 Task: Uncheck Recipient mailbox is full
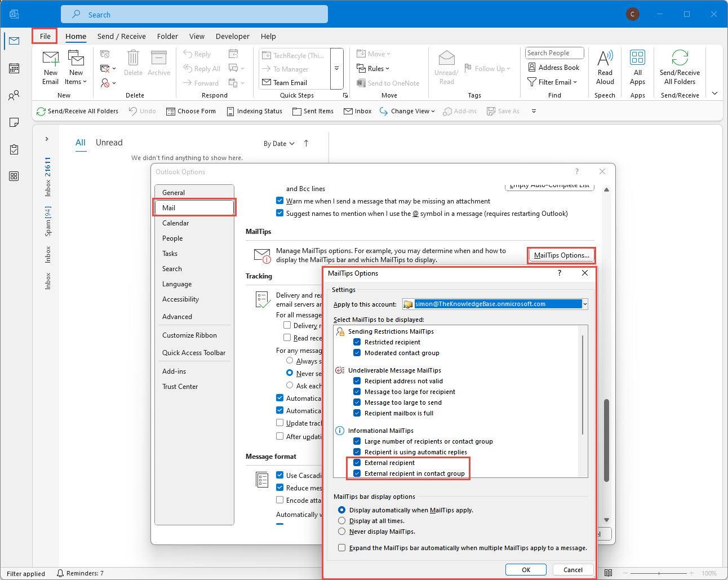click(357, 413)
